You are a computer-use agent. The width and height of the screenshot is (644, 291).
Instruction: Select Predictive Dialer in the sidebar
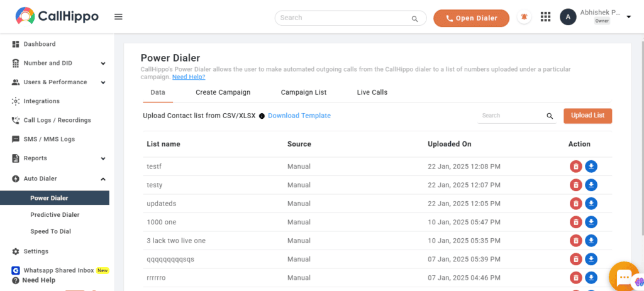[x=55, y=215]
